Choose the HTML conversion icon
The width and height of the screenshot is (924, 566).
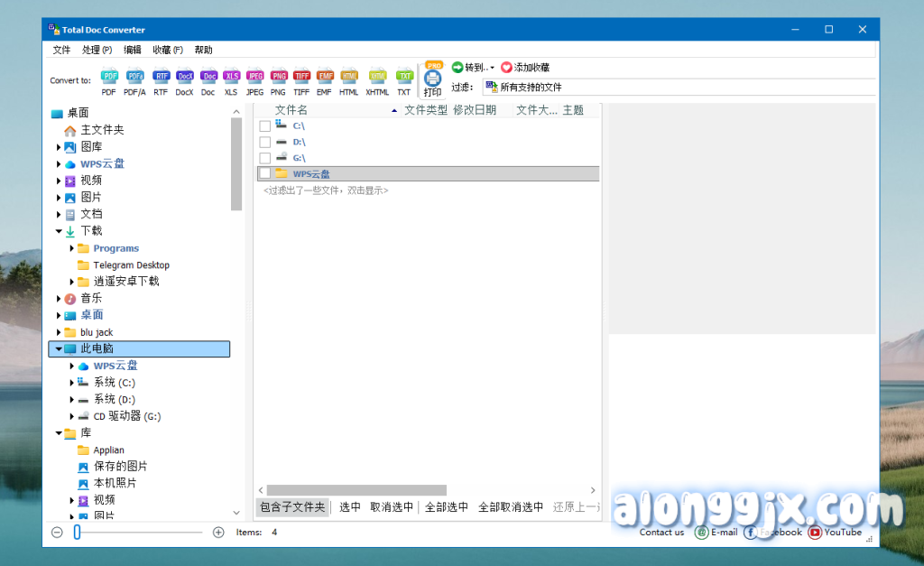click(348, 79)
